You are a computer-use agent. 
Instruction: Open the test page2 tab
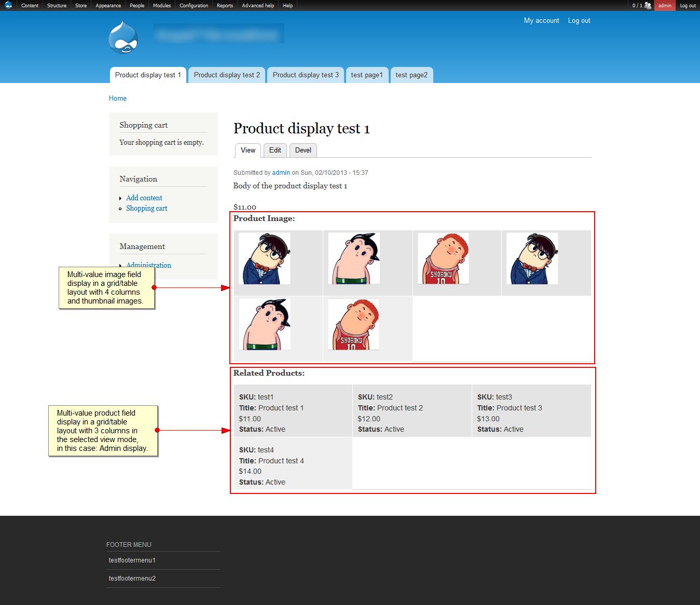click(x=411, y=75)
